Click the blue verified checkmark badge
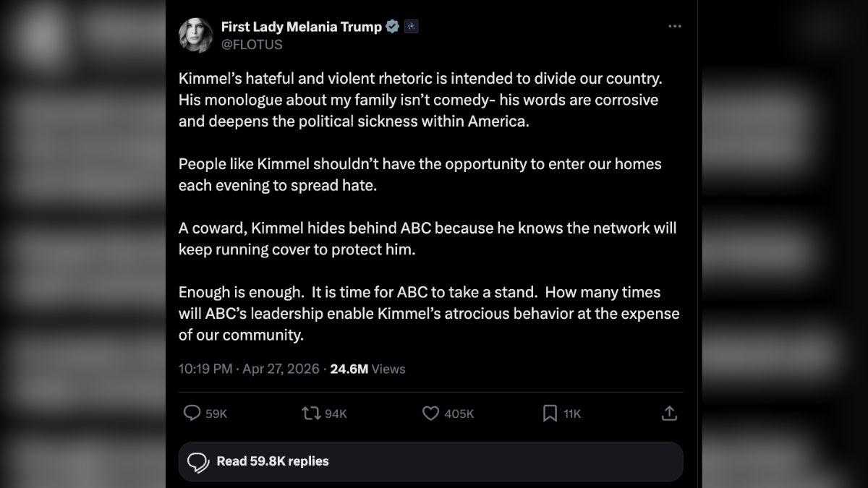This screenshot has height=488, width=868. tap(392, 26)
